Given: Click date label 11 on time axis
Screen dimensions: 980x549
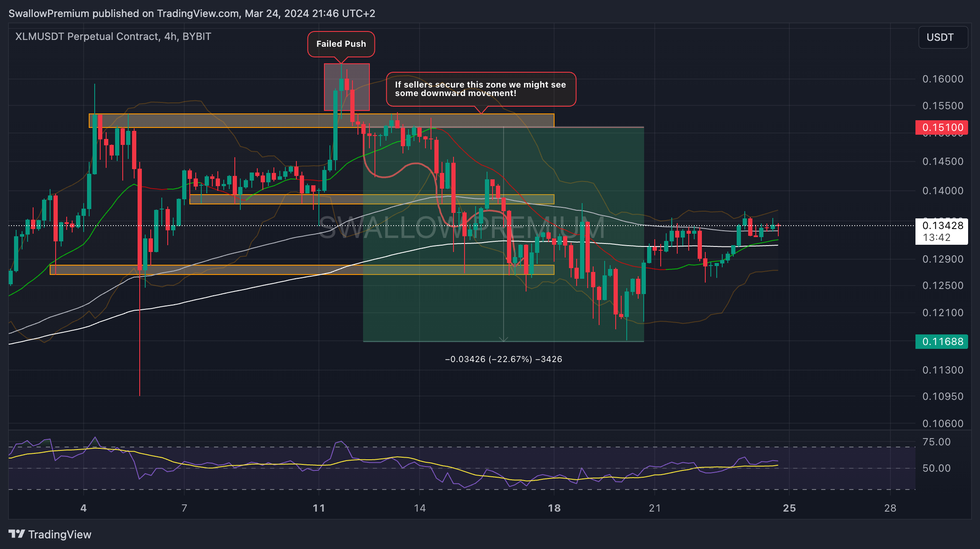Looking at the screenshot, I should [319, 508].
